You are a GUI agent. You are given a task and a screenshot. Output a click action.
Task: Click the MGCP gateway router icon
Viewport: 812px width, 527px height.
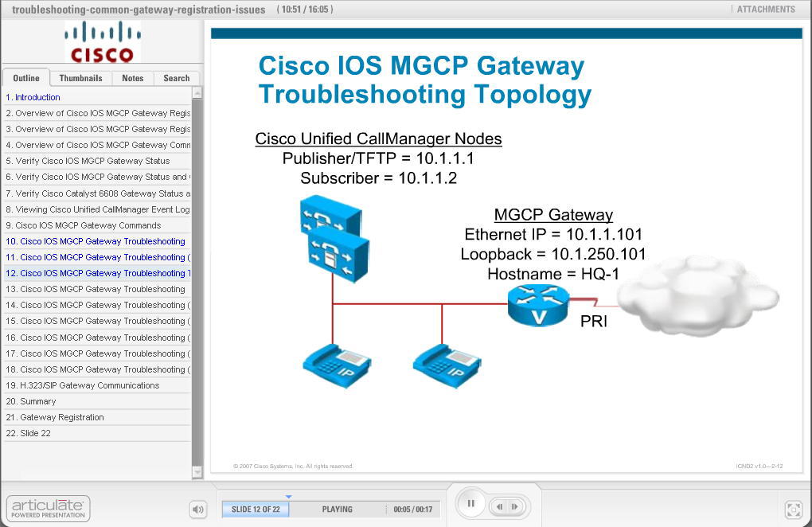[538, 306]
